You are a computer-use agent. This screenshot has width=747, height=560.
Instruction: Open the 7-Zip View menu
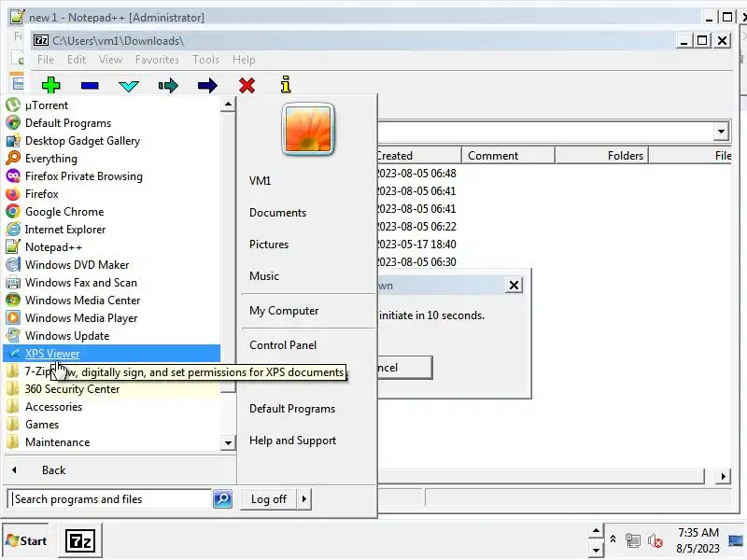[110, 60]
